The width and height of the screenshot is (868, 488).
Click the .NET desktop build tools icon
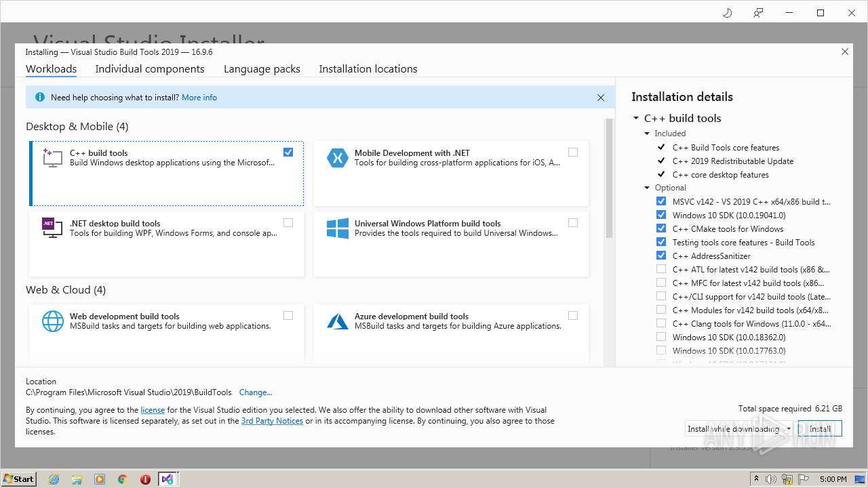[52, 228]
